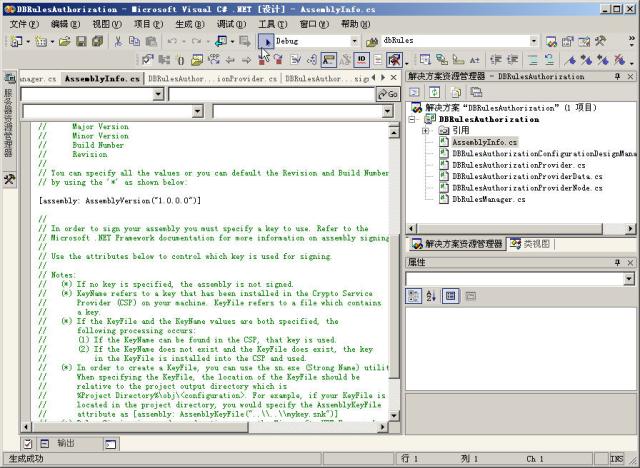
Task: Toggle the pressed ID toolbar button
Action: [361, 60]
